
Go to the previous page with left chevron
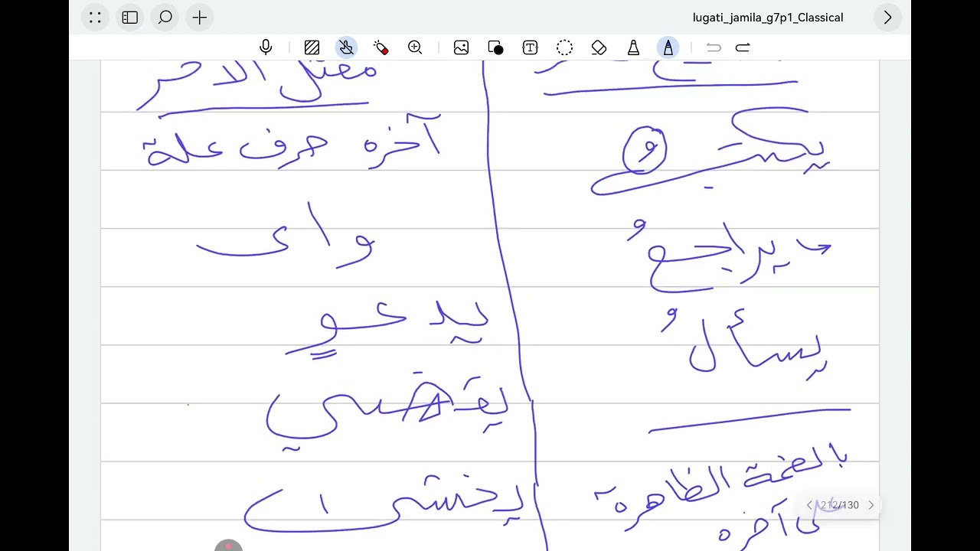click(x=809, y=505)
